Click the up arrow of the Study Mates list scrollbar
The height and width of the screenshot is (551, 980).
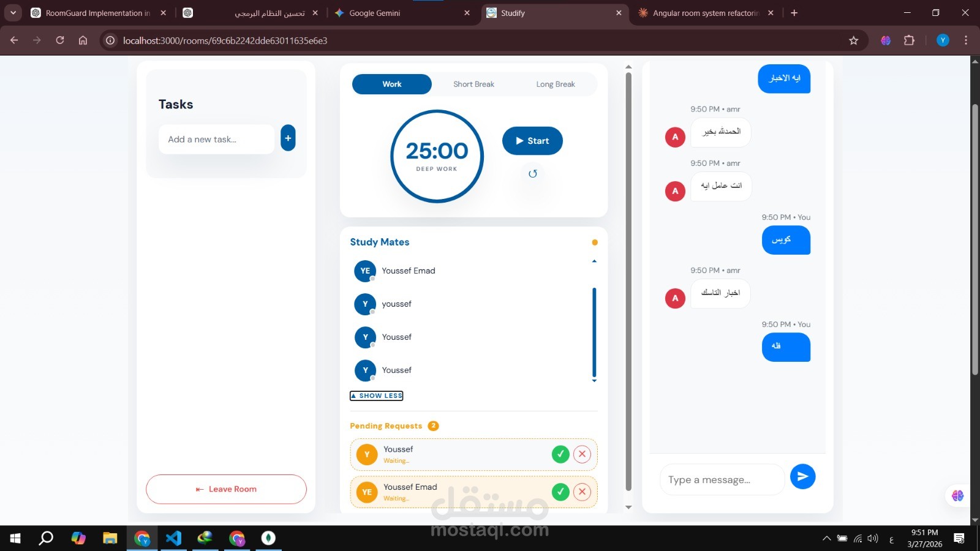594,261
